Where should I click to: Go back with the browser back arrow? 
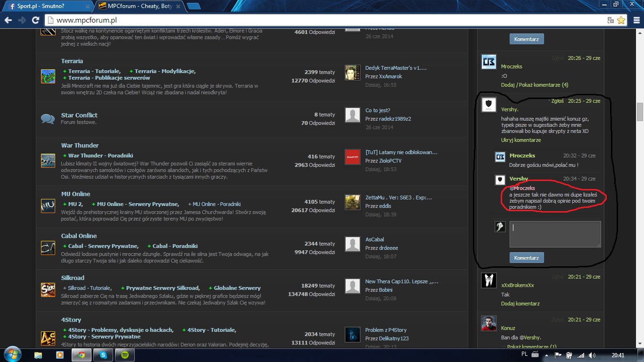8,20
